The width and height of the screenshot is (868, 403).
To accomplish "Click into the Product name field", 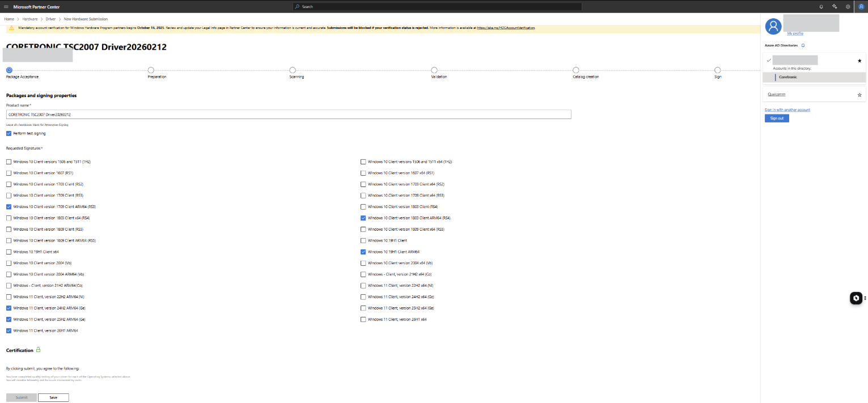I will pos(289,114).
